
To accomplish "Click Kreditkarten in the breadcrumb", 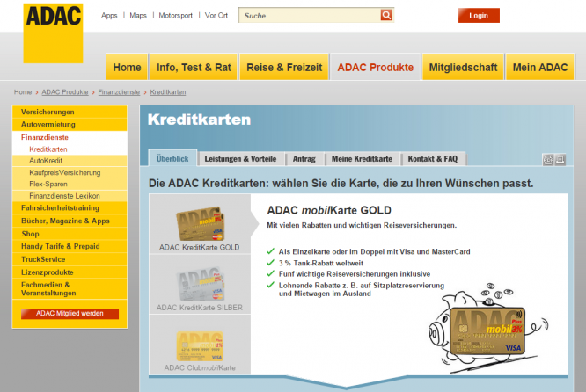I will pos(168,91).
